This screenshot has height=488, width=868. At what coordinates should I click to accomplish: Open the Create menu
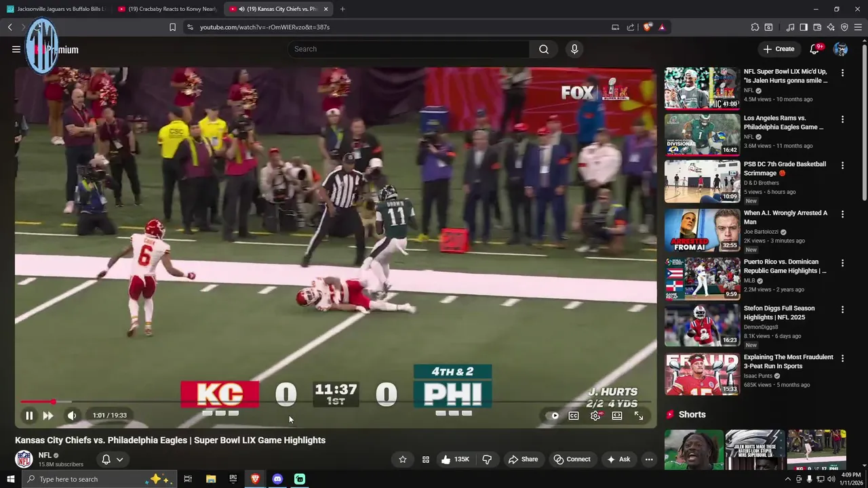(x=778, y=49)
